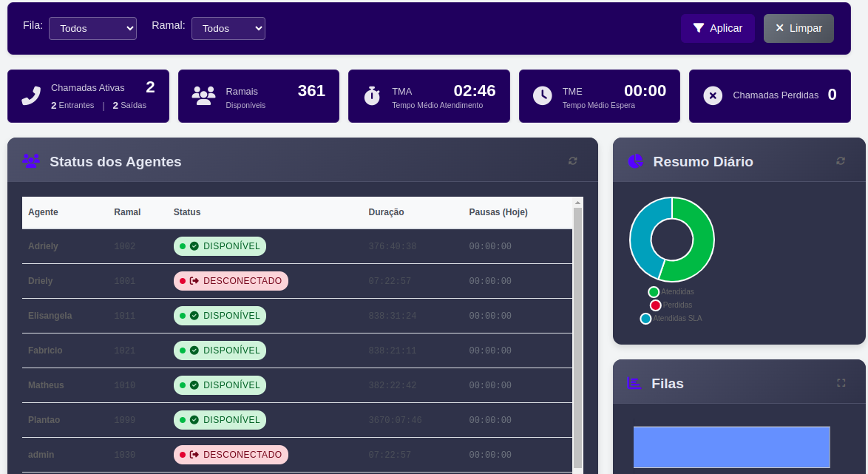Click Elisangela's DISPONÍVEL status badge
Image resolution: width=868 pixels, height=474 pixels.
coord(220,316)
